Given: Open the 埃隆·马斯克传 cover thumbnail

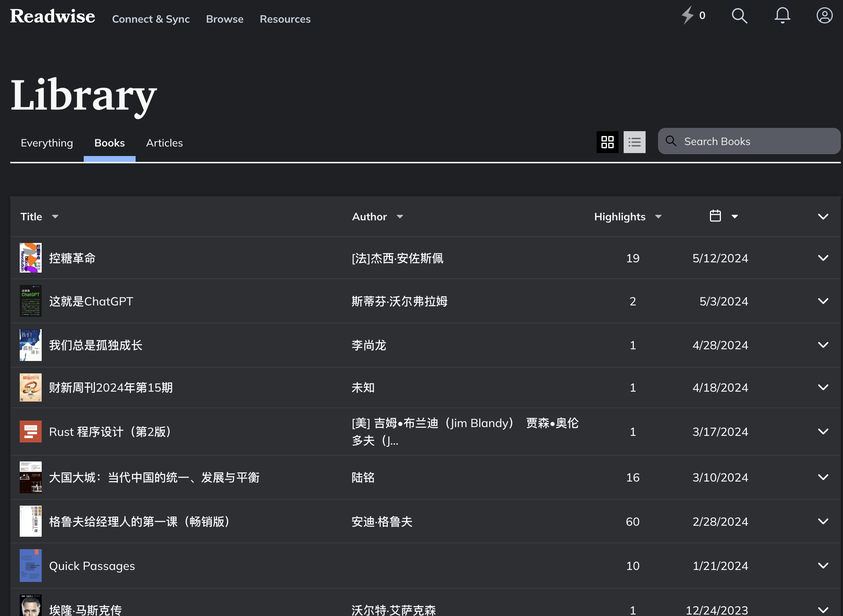Looking at the screenshot, I should click(x=31, y=605).
